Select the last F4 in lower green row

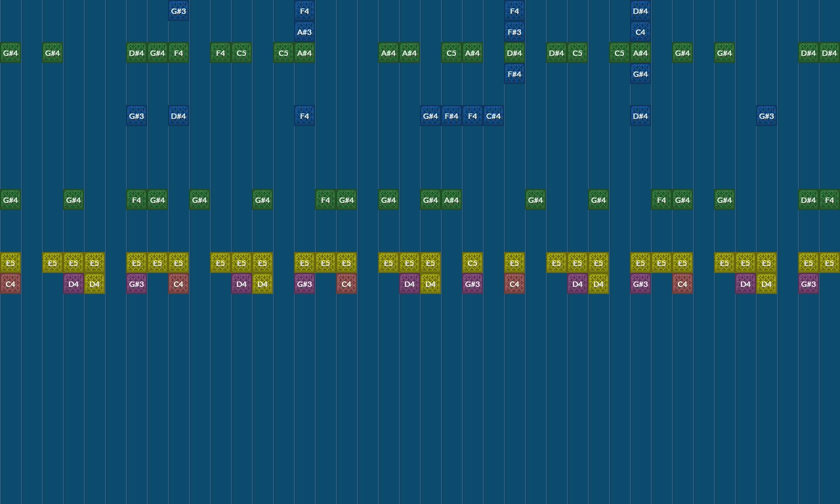[x=829, y=199]
